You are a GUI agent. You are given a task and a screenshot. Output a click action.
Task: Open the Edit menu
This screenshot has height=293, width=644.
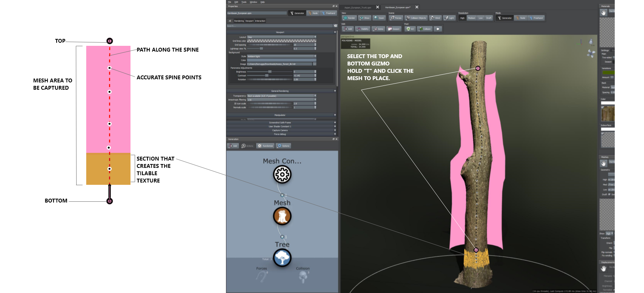click(236, 2)
